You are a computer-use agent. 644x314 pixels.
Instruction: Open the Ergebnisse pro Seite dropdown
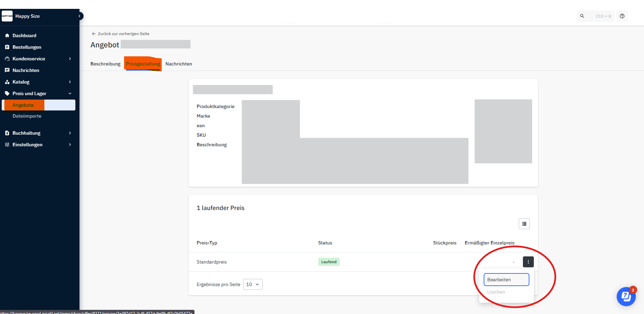pyautogui.click(x=253, y=284)
